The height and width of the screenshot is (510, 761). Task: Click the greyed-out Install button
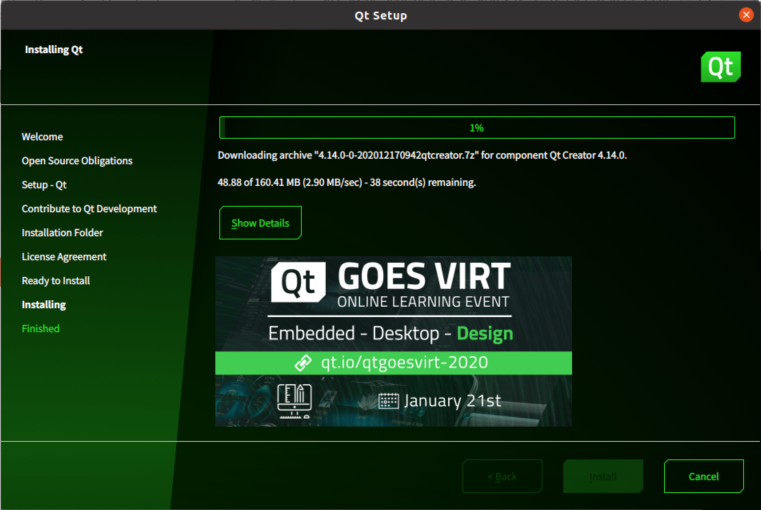tap(603, 476)
